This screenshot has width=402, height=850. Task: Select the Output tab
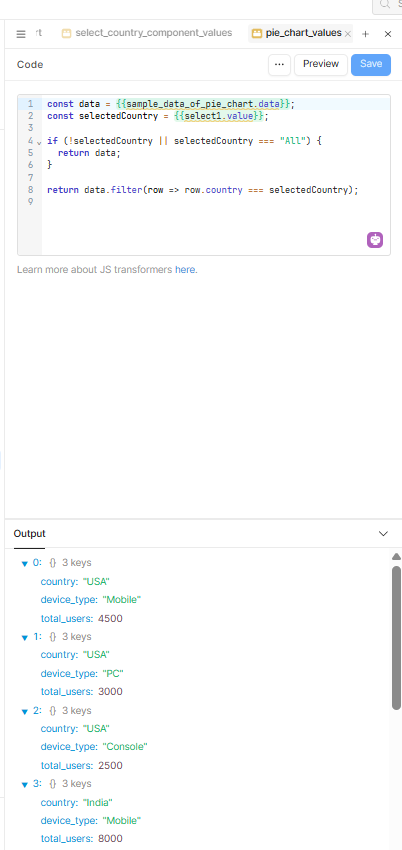(x=29, y=533)
